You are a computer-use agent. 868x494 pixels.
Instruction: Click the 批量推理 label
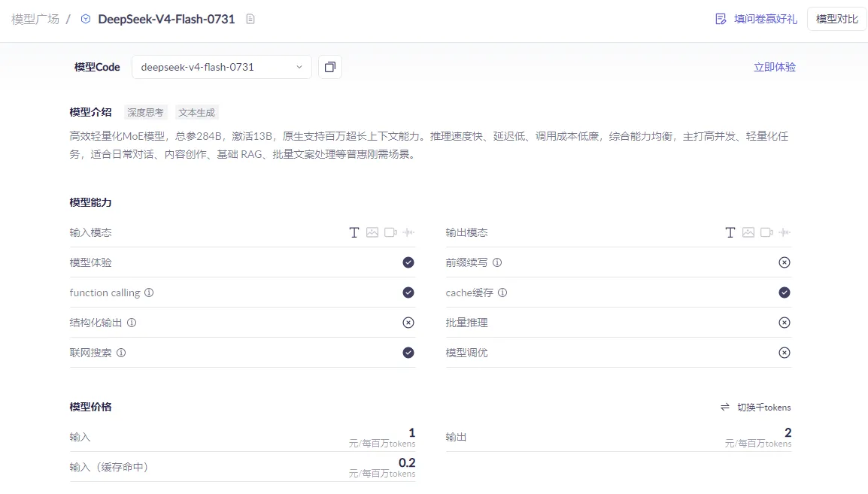coord(466,323)
